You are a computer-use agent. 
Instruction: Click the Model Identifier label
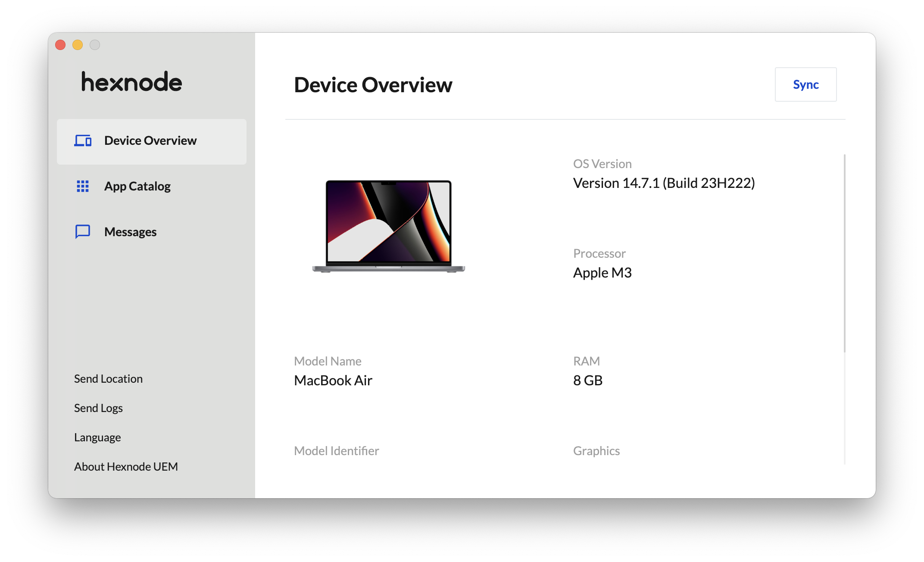tap(336, 451)
